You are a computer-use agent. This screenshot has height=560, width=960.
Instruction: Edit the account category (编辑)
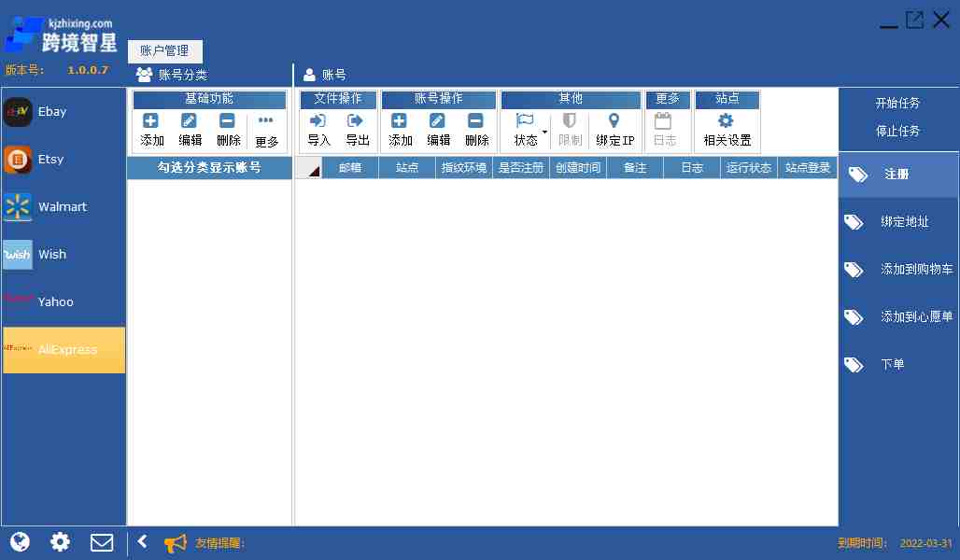(190, 130)
